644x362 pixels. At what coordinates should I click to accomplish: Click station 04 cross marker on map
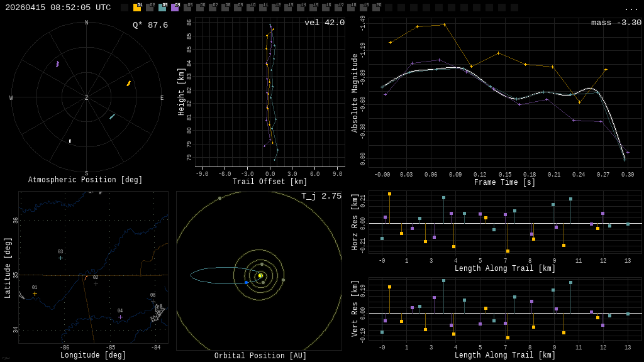click(120, 317)
